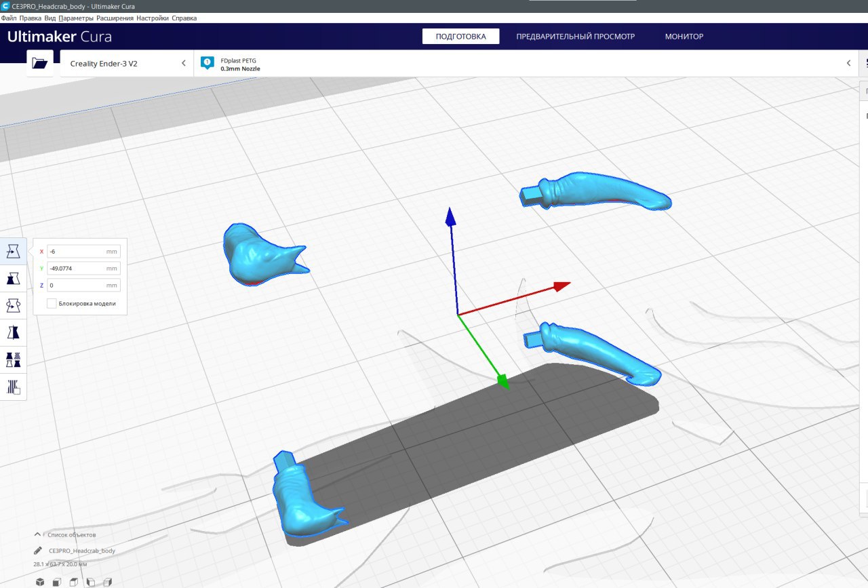This screenshot has width=868, height=588.
Task: Switch to left side view cube icon
Action: (90, 582)
